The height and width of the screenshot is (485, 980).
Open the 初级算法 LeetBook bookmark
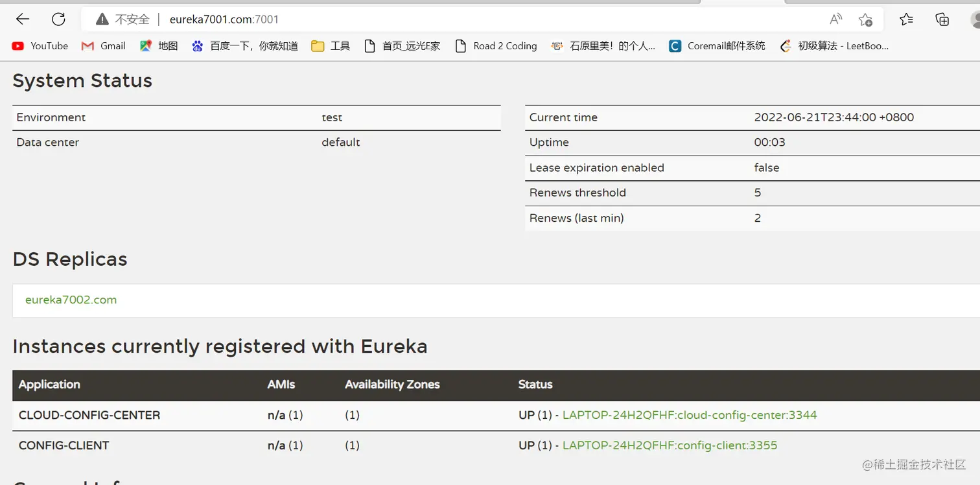pyautogui.click(x=834, y=46)
